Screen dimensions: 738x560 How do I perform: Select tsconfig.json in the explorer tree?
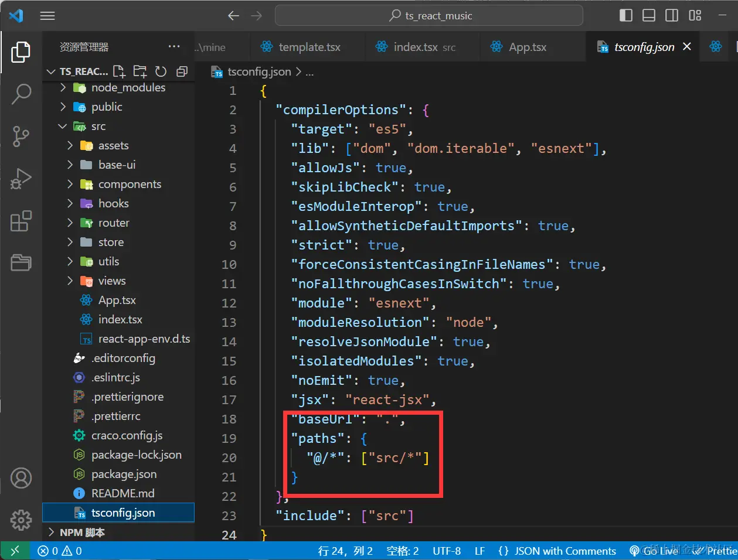tap(118, 513)
